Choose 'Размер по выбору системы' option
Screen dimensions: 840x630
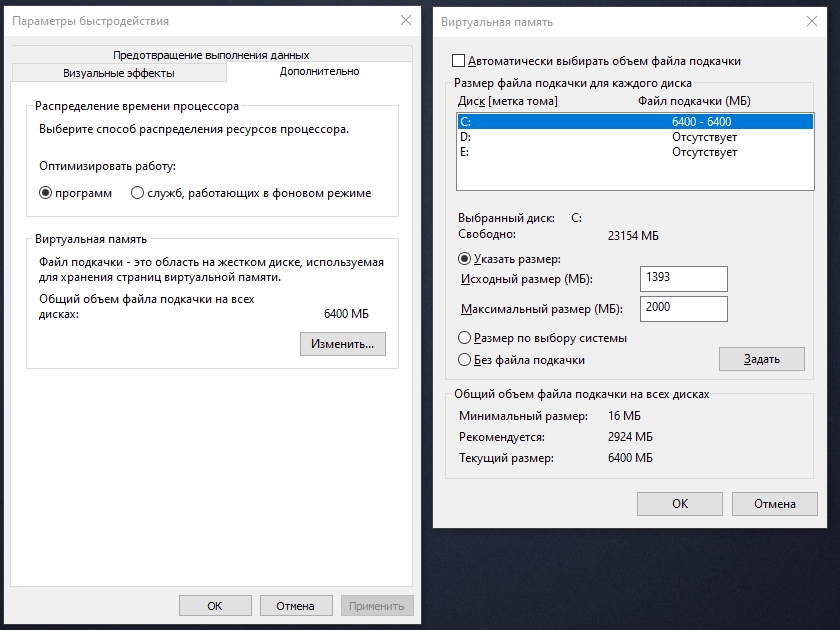tap(464, 338)
